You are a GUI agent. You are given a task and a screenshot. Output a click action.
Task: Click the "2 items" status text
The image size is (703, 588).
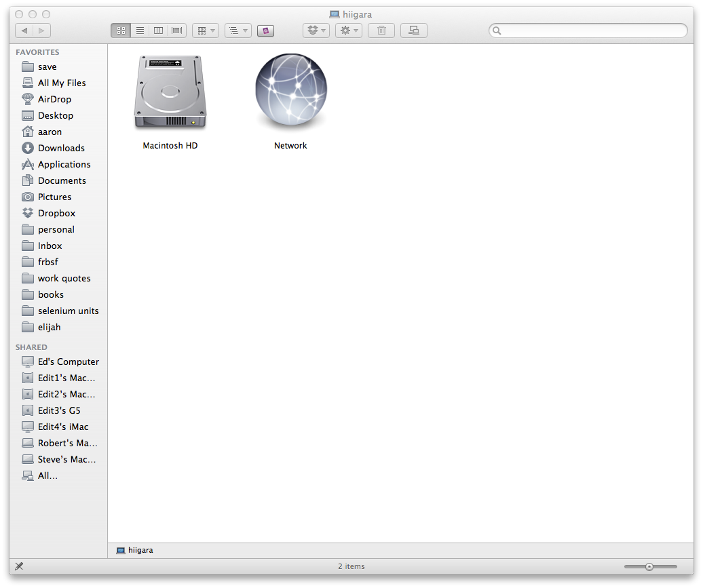[351, 566]
